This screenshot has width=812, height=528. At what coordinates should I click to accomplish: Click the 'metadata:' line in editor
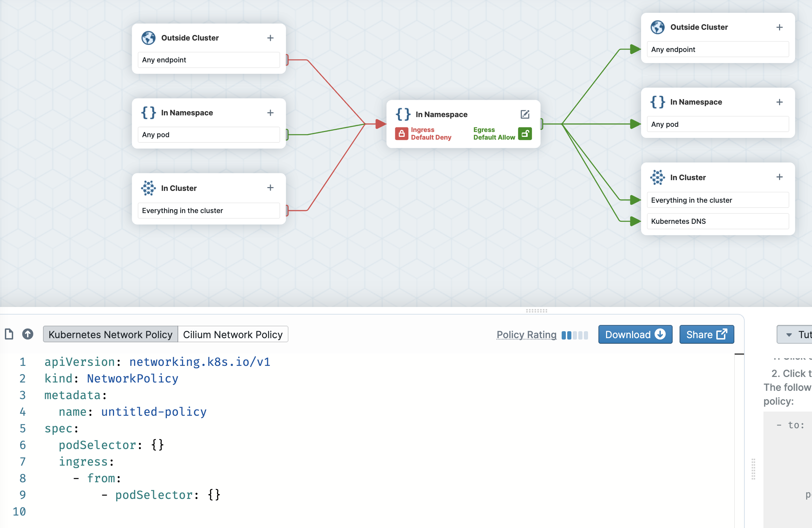[x=76, y=395]
